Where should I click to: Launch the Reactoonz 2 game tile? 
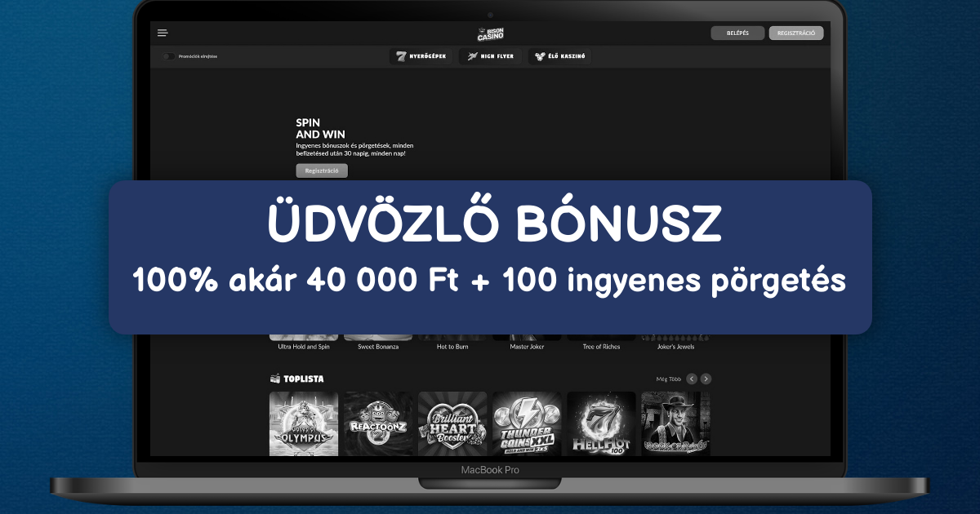click(378, 423)
